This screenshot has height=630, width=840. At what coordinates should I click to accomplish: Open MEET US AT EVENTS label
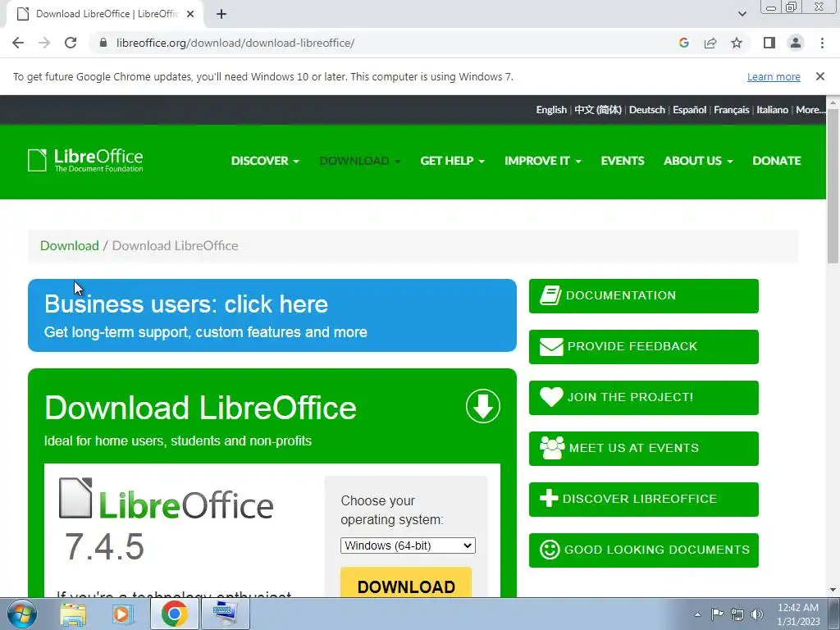tap(634, 448)
